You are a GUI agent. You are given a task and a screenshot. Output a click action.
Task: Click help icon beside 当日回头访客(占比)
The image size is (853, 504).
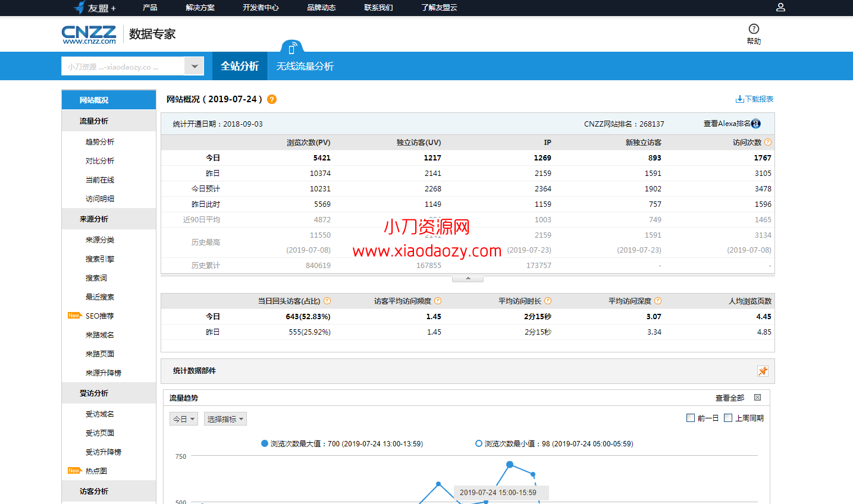(x=327, y=301)
